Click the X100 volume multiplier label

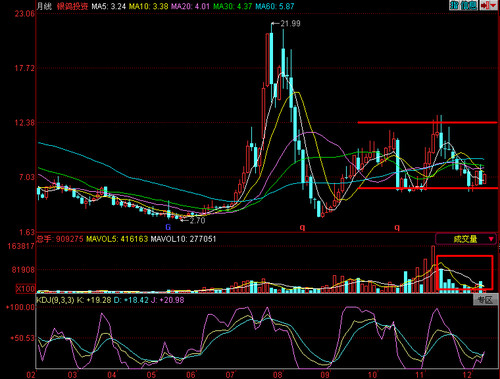pyautogui.click(x=25, y=289)
